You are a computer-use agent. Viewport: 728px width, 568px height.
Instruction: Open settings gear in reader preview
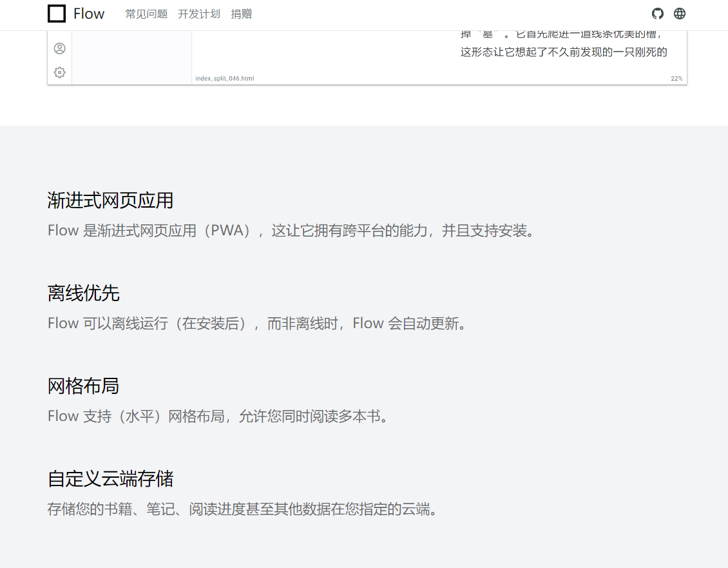[x=59, y=72]
